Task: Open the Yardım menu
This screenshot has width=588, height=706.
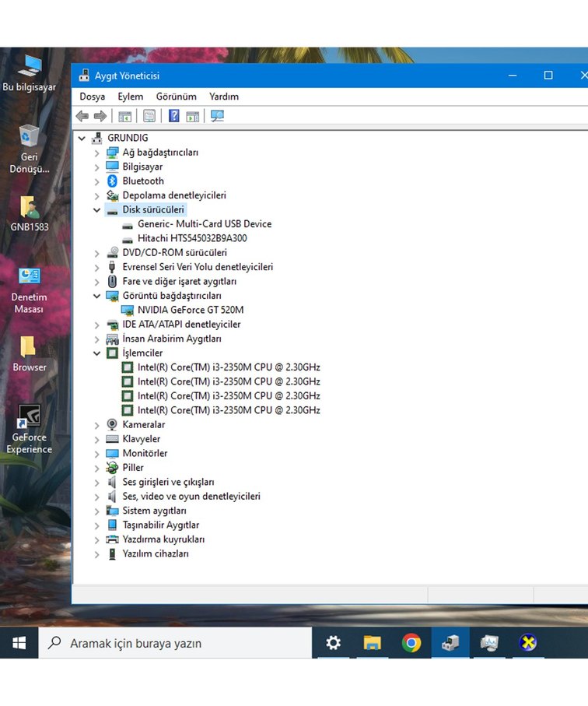Action: pyautogui.click(x=223, y=97)
